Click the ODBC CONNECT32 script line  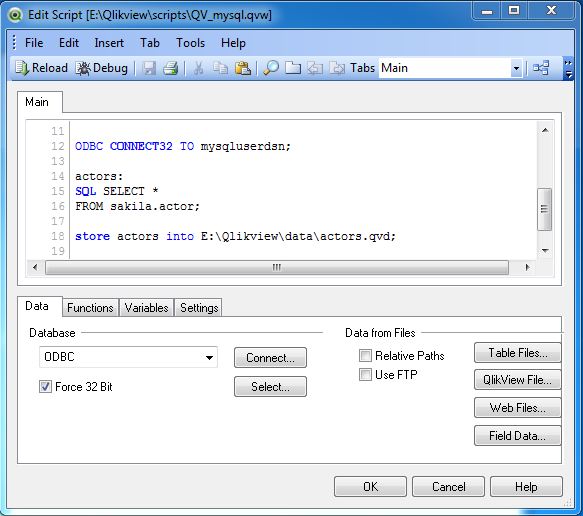(183, 146)
